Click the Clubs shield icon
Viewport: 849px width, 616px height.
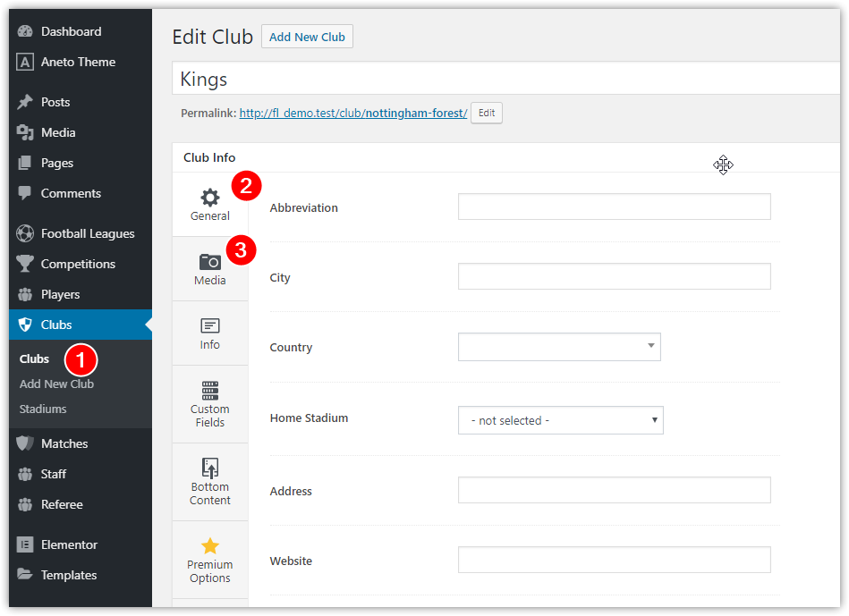[x=25, y=325]
